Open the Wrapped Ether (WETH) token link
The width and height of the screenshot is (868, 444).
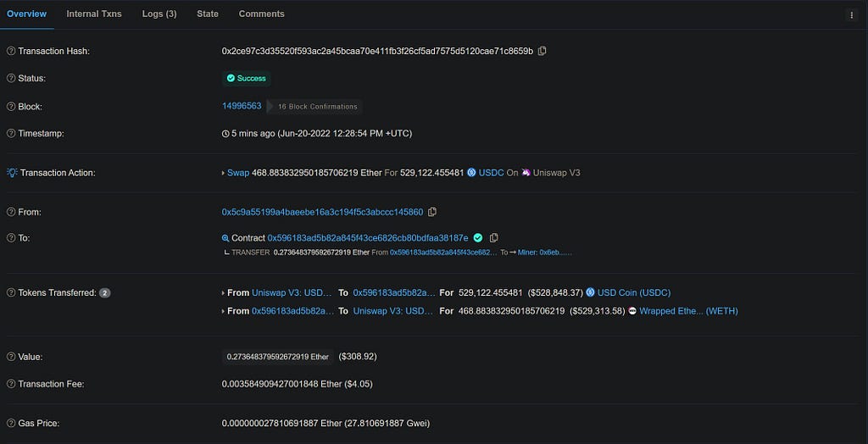tap(688, 311)
